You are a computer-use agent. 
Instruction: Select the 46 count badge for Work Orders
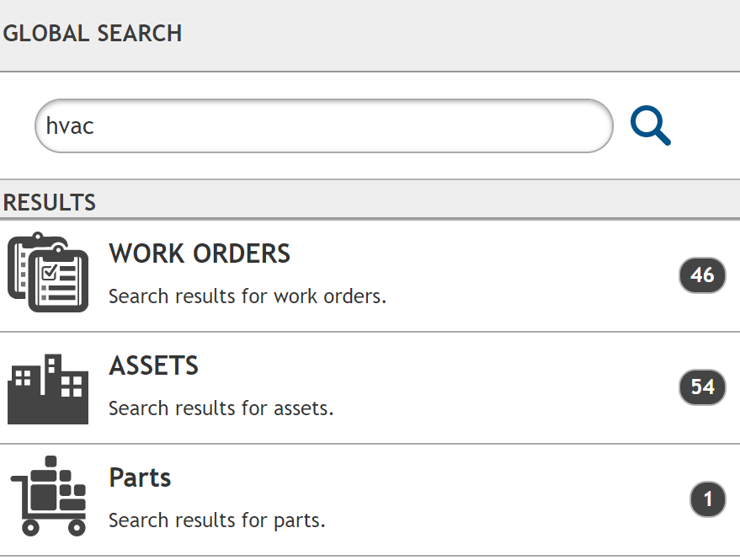click(x=702, y=275)
